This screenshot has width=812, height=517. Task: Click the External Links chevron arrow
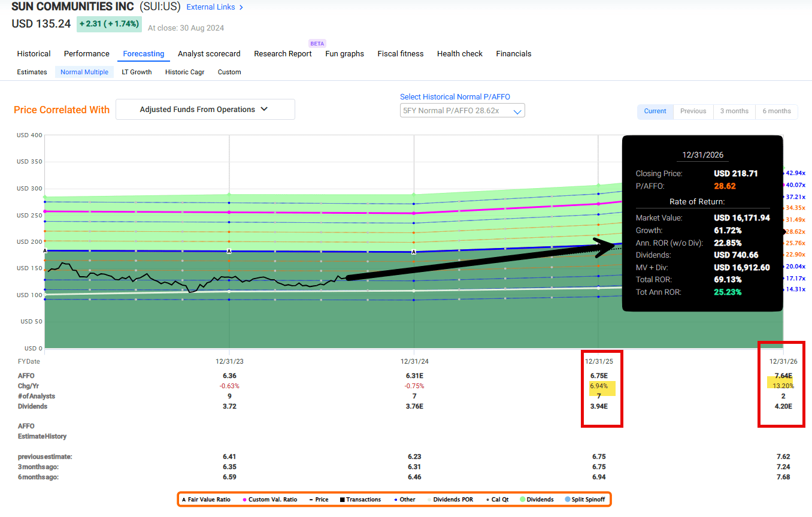tap(241, 8)
